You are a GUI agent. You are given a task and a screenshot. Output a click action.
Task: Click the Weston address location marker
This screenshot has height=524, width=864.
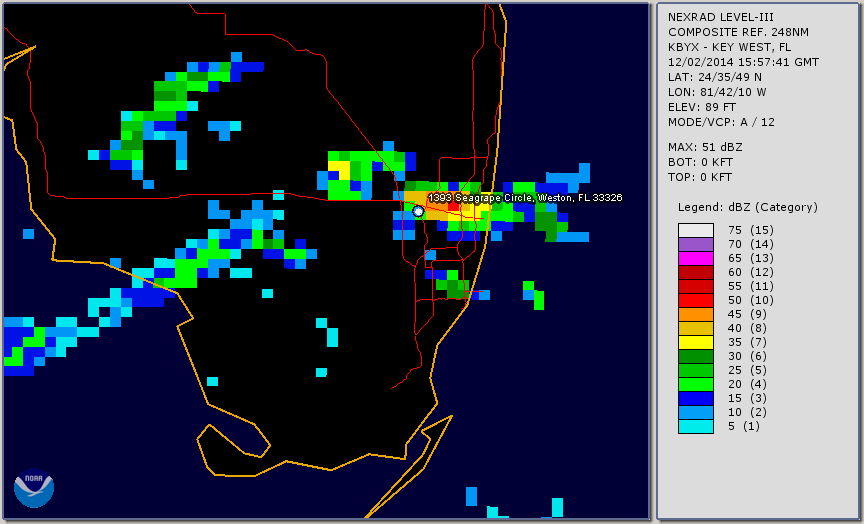click(x=418, y=211)
